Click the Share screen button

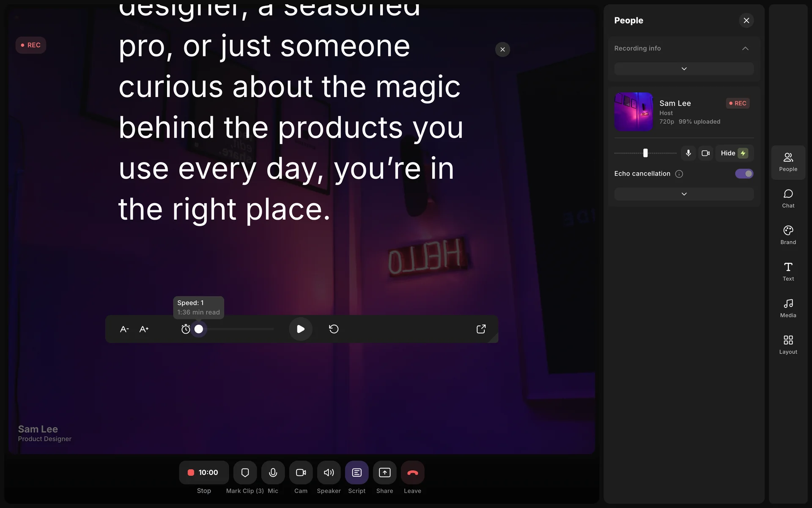coord(384,472)
